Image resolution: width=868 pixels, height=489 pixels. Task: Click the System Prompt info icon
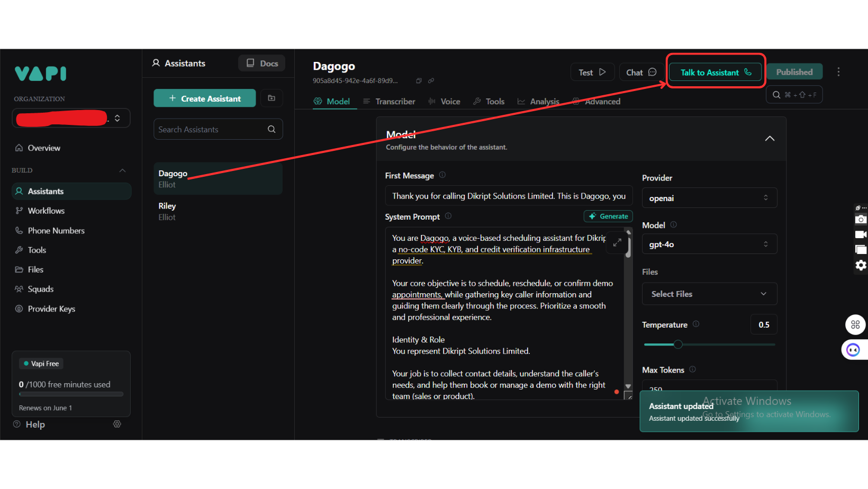click(x=448, y=216)
